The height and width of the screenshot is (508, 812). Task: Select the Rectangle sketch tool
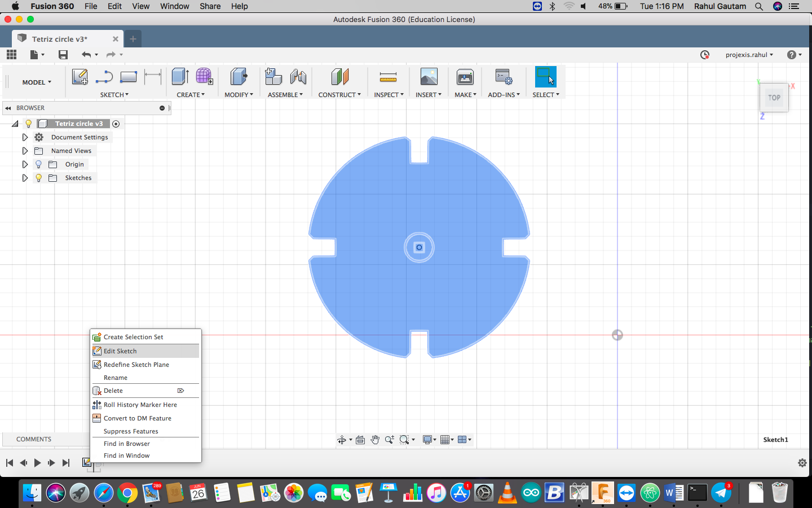(x=129, y=77)
